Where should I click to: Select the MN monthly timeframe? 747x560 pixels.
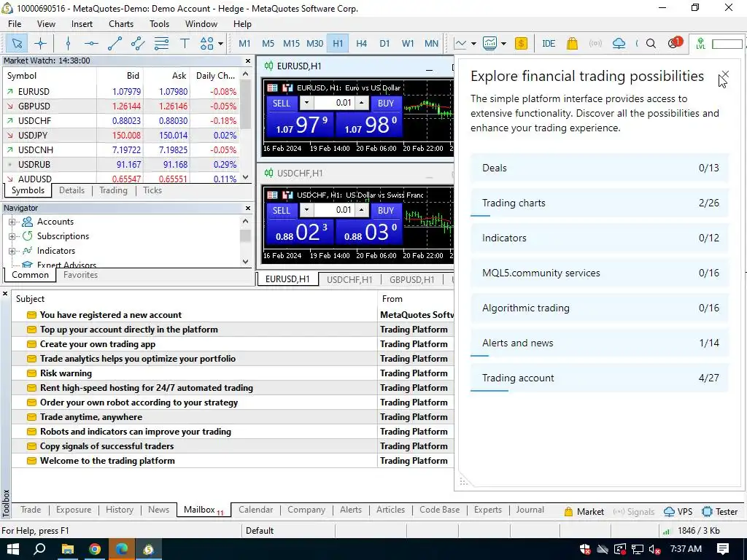(x=431, y=44)
